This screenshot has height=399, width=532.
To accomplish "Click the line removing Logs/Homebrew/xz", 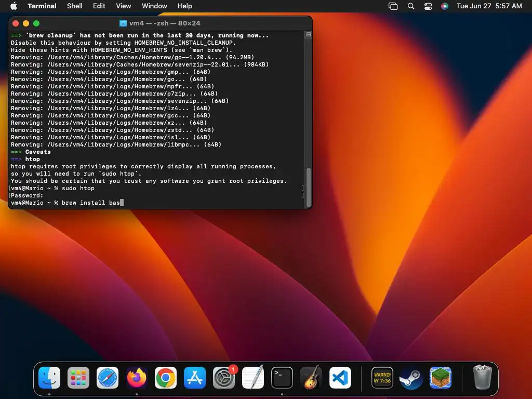I will click(x=109, y=123).
